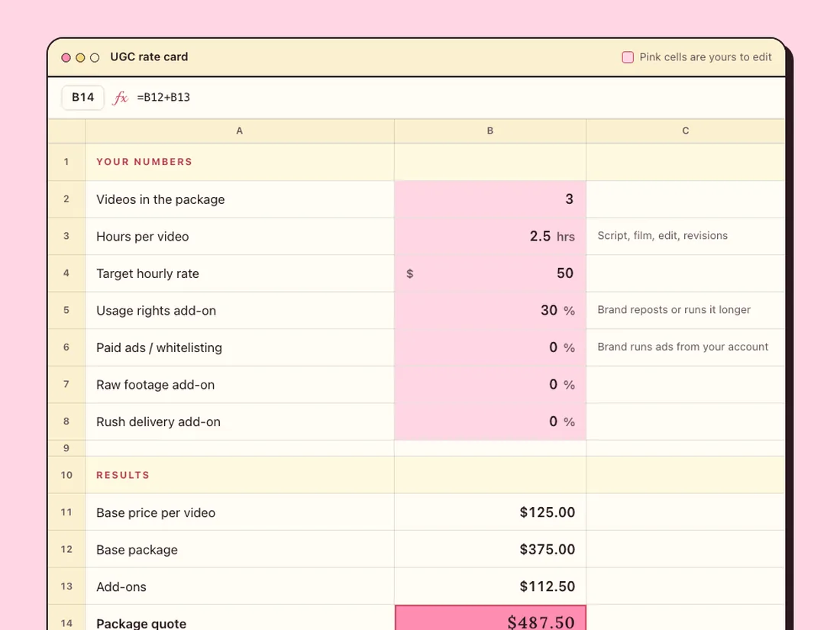
Task: Click the 'Base price per video' label
Action: coord(156,512)
